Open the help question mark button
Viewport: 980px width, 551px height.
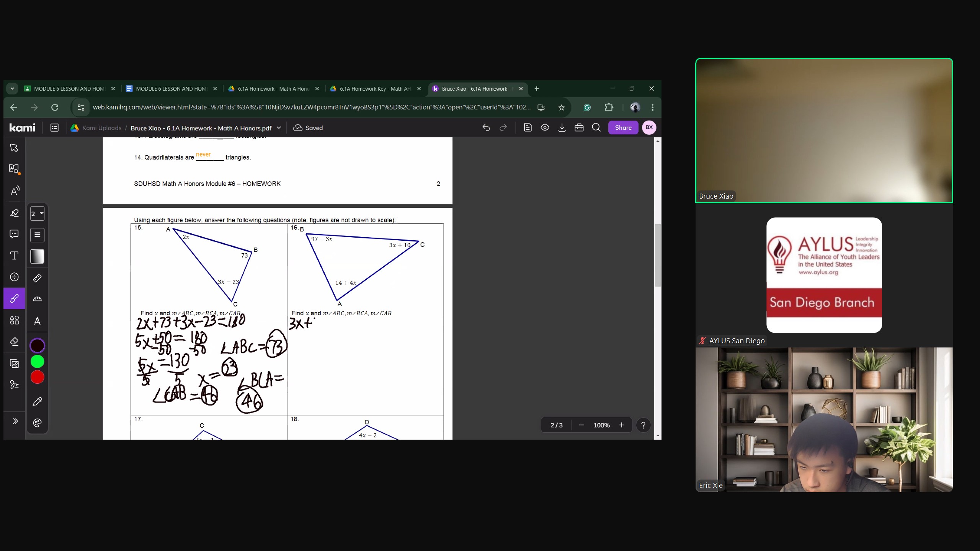(643, 425)
